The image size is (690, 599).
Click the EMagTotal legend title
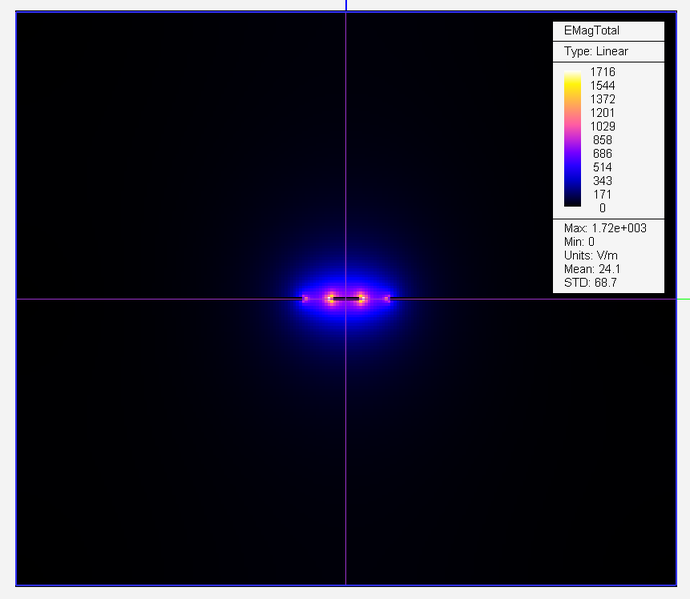click(x=591, y=31)
